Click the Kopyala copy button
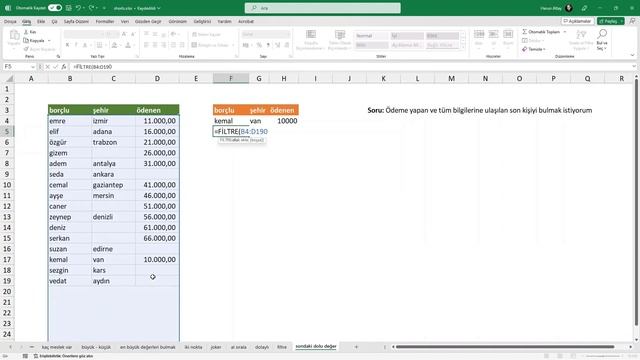This screenshot has height=360, width=640. click(x=34, y=40)
